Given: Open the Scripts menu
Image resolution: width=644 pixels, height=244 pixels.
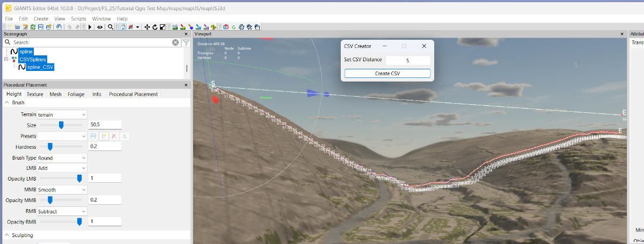Looking at the screenshot, I should 78,19.
